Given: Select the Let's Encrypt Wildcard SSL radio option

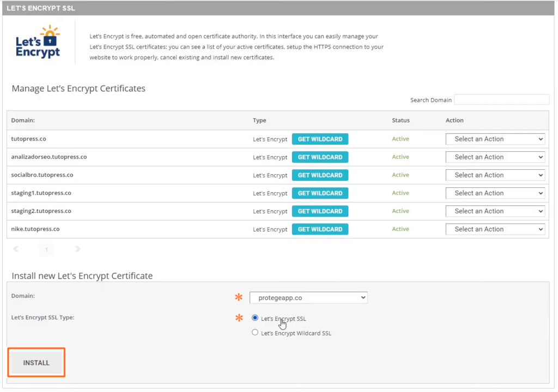Looking at the screenshot, I should pos(255,333).
